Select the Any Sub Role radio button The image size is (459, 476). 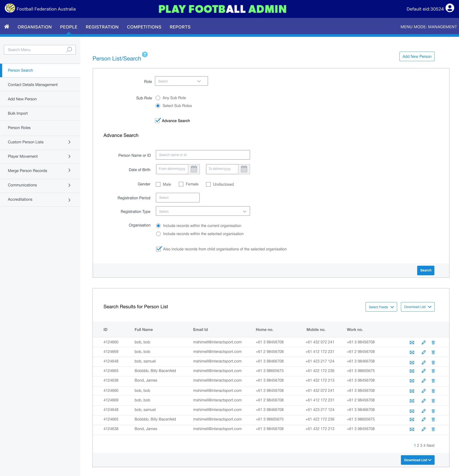[x=158, y=98]
